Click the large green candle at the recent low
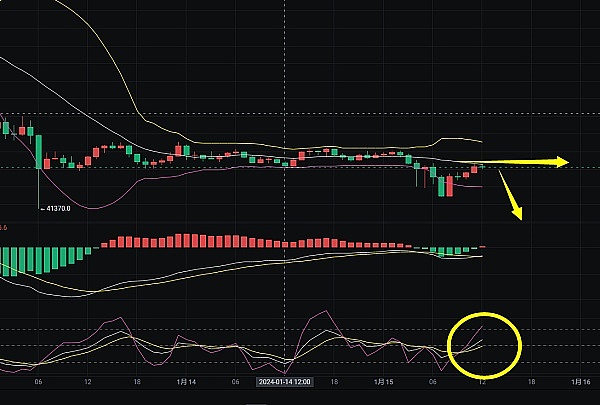Image resolution: width=600 pixels, height=405 pixels. coord(441,185)
